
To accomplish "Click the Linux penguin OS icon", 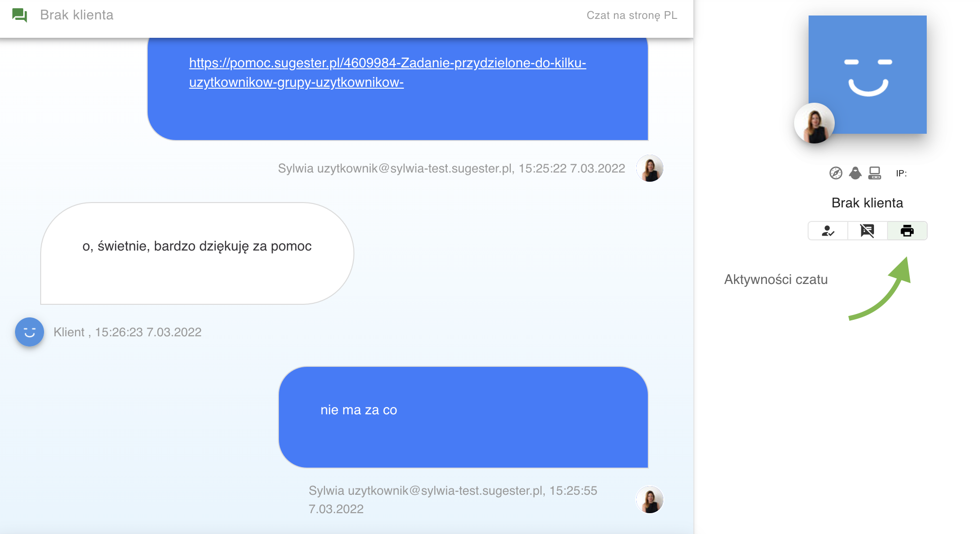I will (x=855, y=173).
